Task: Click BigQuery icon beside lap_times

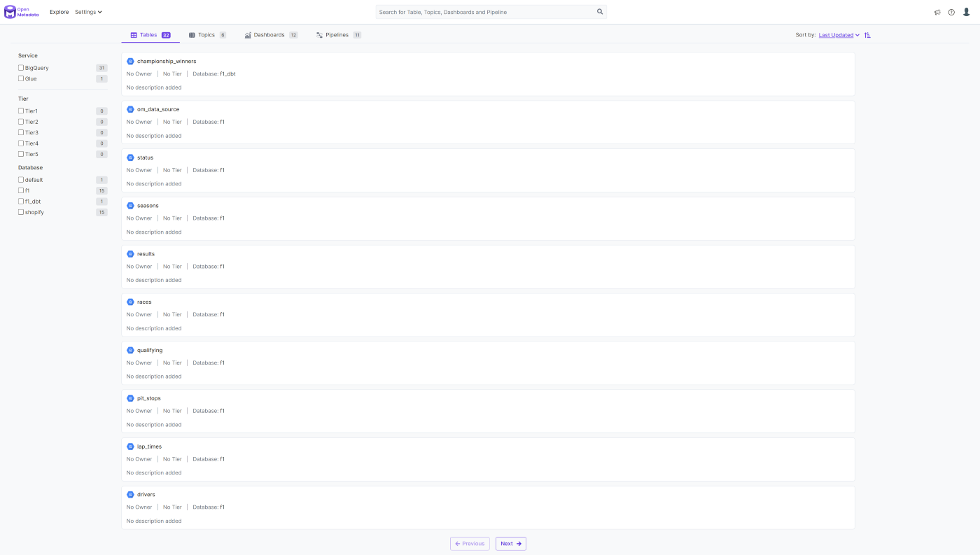Action: pyautogui.click(x=130, y=447)
